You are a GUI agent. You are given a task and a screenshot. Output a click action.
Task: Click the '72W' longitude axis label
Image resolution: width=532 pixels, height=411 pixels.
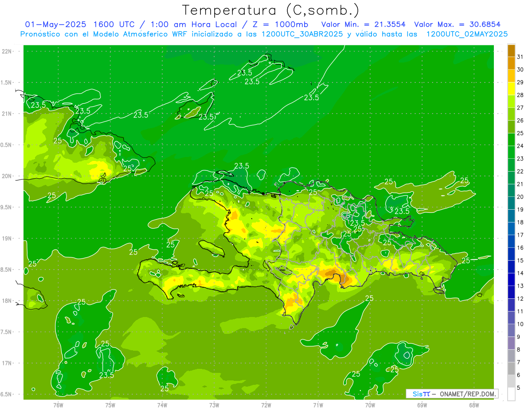point(266,405)
